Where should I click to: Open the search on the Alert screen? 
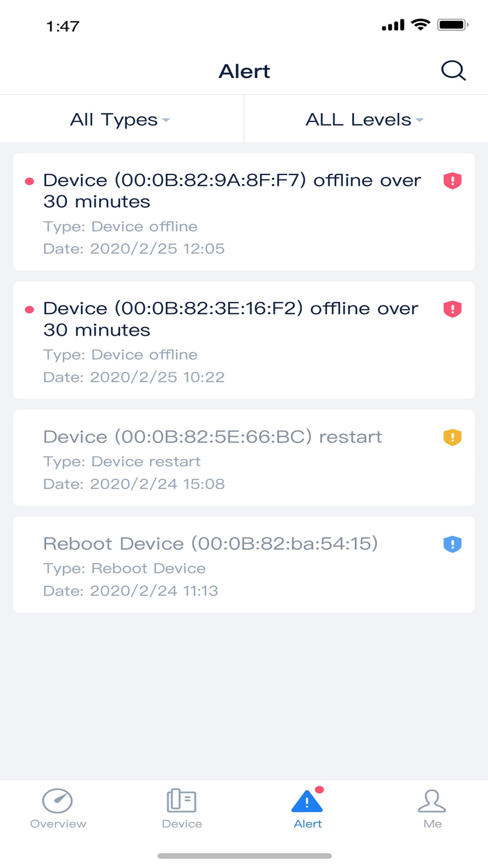(x=453, y=70)
